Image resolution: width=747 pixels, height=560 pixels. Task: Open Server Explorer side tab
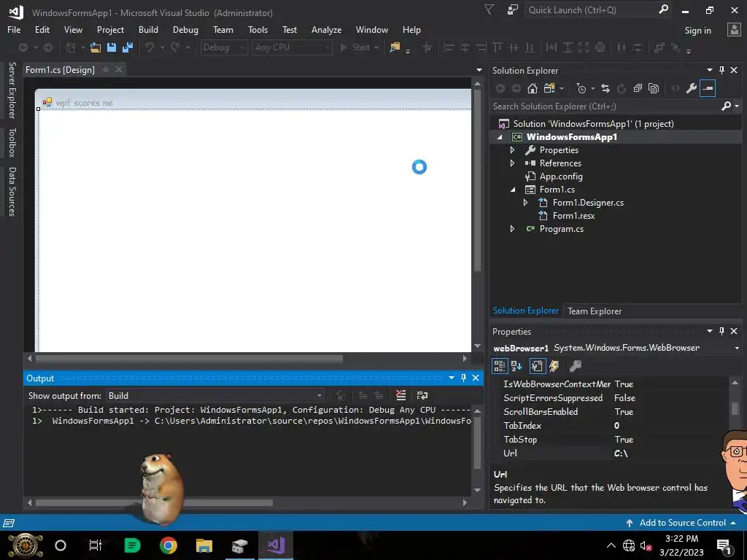pos(12,90)
